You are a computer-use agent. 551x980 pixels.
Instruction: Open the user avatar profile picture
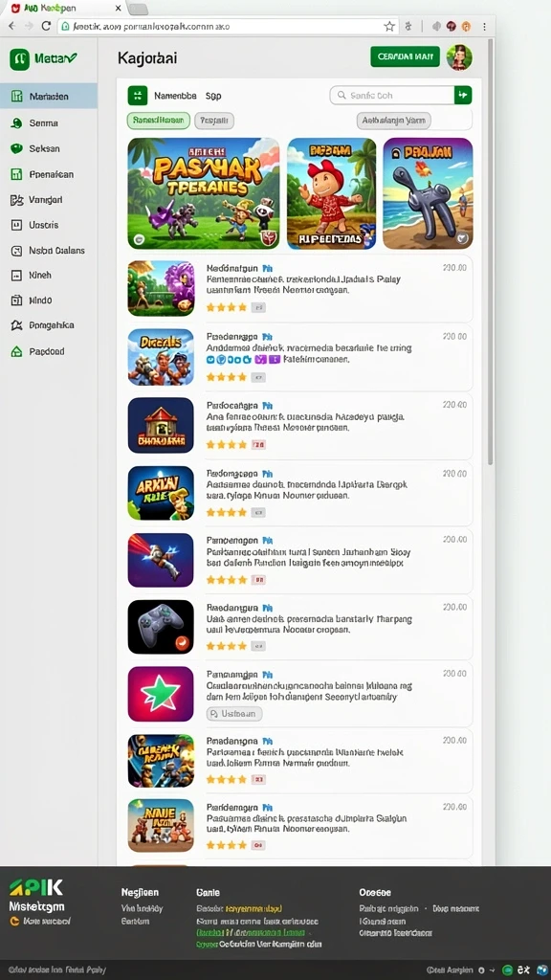coord(459,56)
